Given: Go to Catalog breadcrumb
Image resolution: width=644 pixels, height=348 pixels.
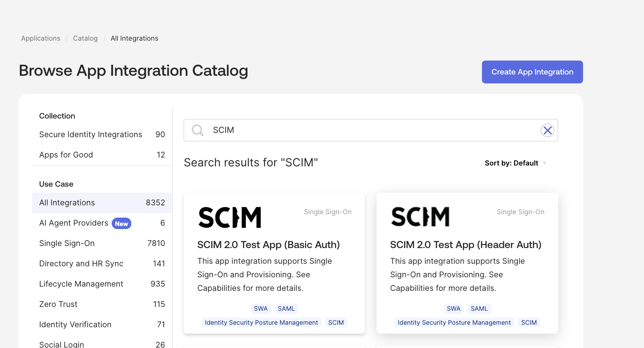Looking at the screenshot, I should tap(85, 39).
